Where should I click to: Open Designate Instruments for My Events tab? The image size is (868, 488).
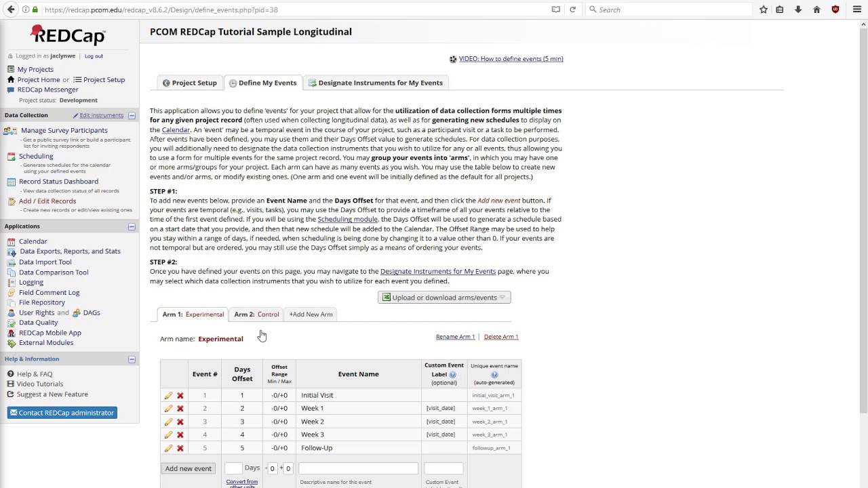click(x=375, y=83)
